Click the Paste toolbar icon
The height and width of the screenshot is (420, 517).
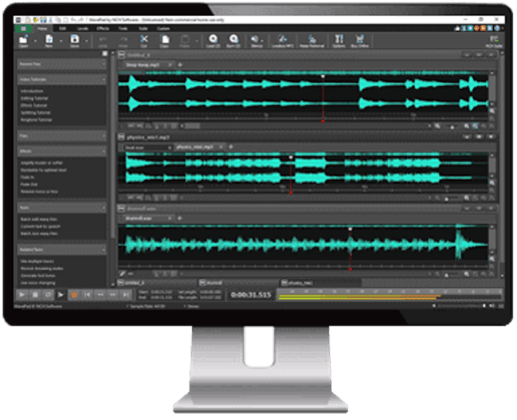[185, 41]
